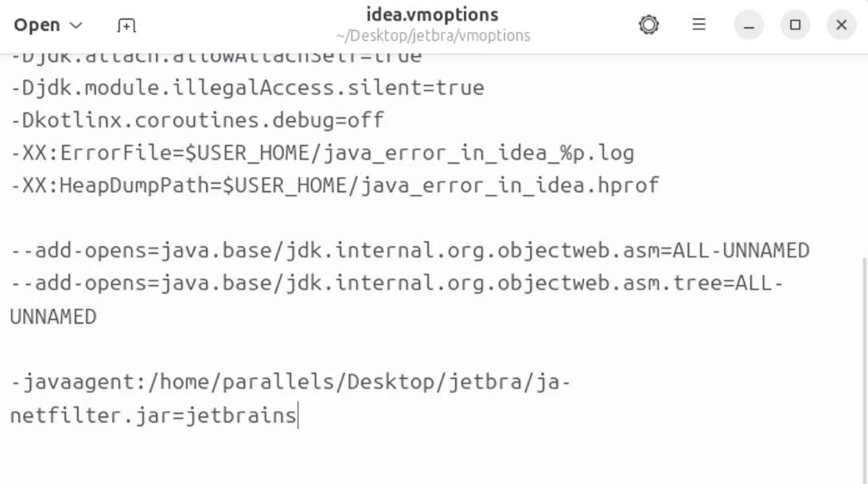Click the wrapped UNNAMED text fragment
Image resolution: width=868 pixels, height=484 pixels.
pyautogui.click(x=53, y=318)
